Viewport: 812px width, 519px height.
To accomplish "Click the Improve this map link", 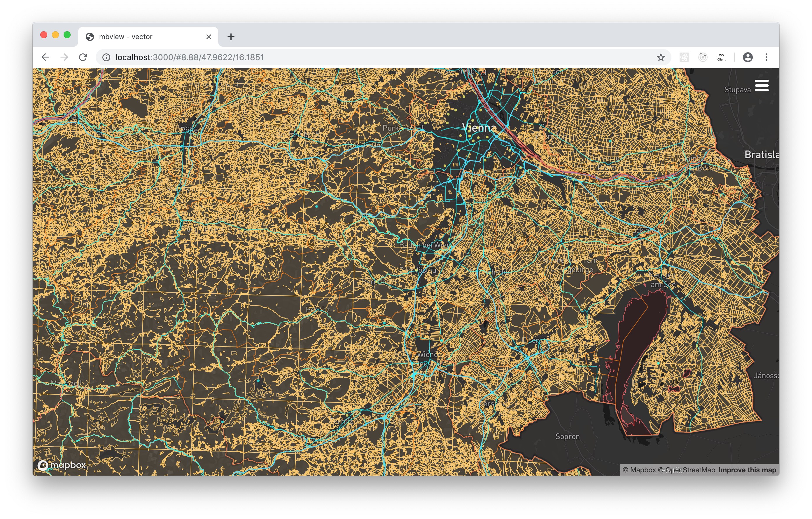I will pyautogui.click(x=747, y=470).
